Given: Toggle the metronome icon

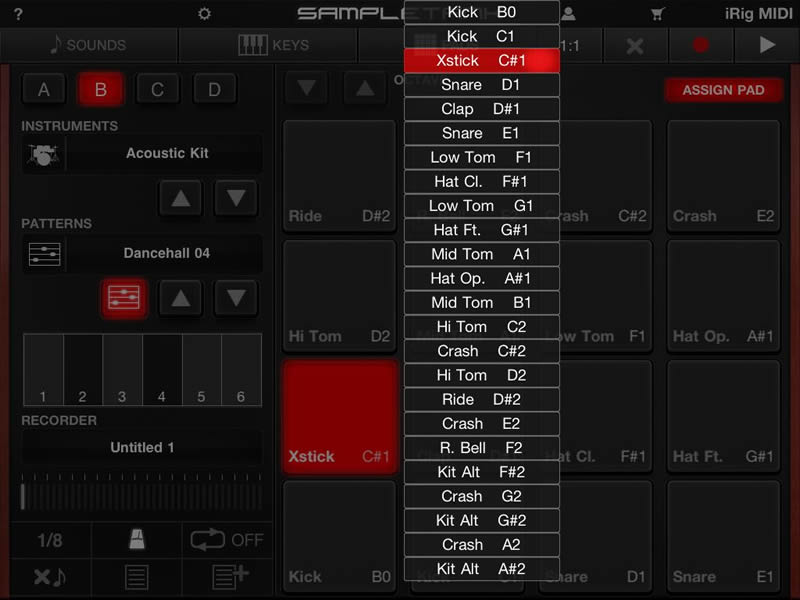Looking at the screenshot, I should pos(136,540).
